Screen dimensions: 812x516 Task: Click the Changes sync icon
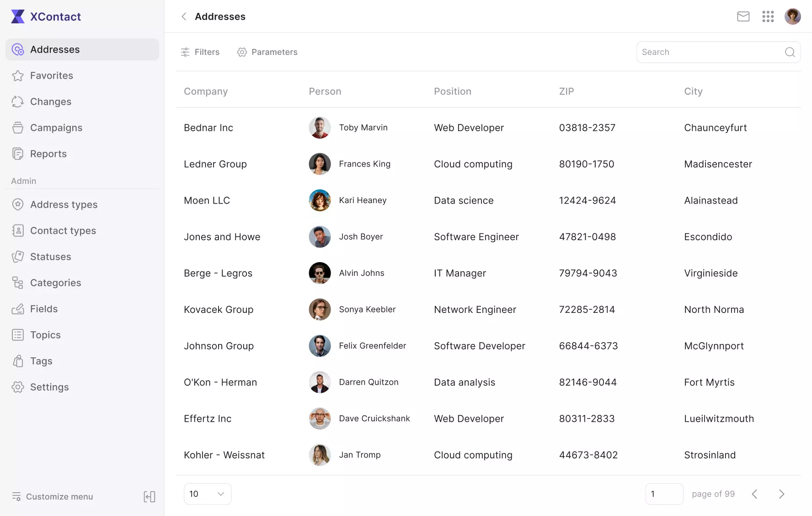pos(18,102)
